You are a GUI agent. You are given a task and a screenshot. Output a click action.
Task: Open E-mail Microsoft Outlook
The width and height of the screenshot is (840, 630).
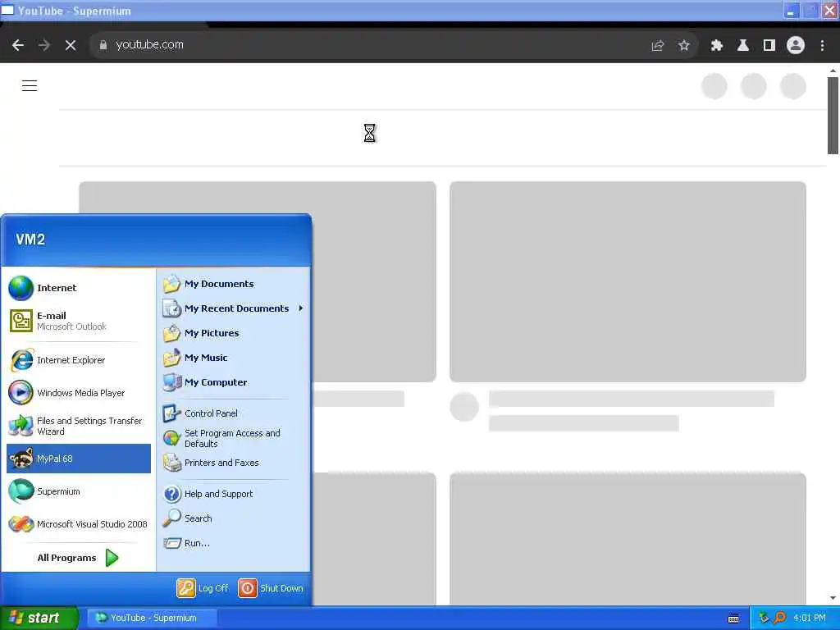tap(78, 321)
